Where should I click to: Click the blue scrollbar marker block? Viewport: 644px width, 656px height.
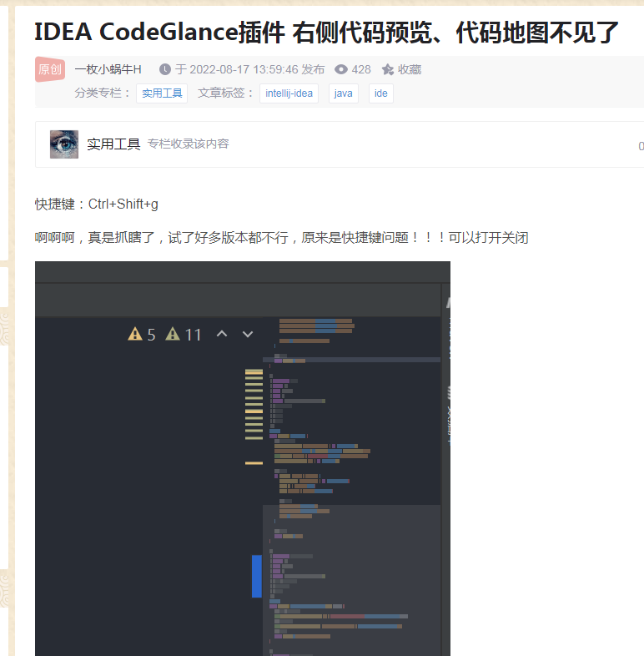click(x=257, y=576)
